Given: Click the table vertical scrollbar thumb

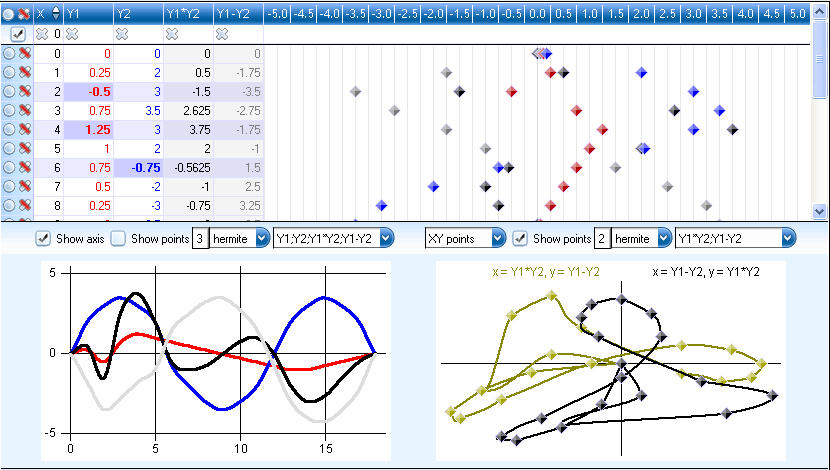Looking at the screenshot, I should 819,59.
